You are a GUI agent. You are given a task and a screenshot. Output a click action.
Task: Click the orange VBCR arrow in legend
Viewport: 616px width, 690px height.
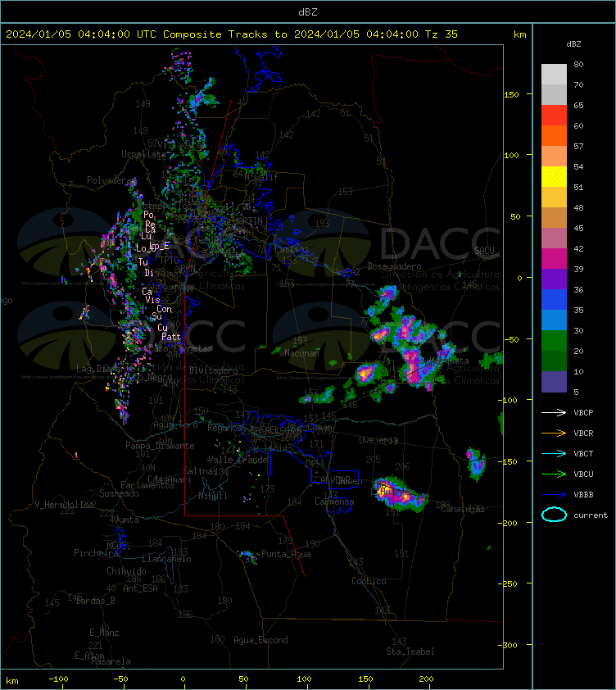(554, 433)
